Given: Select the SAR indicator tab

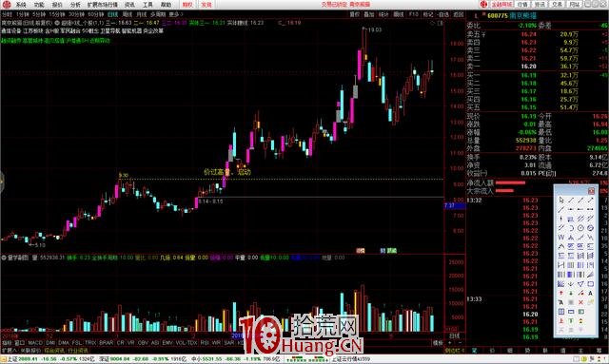Looking at the screenshot, I should point(229,343).
